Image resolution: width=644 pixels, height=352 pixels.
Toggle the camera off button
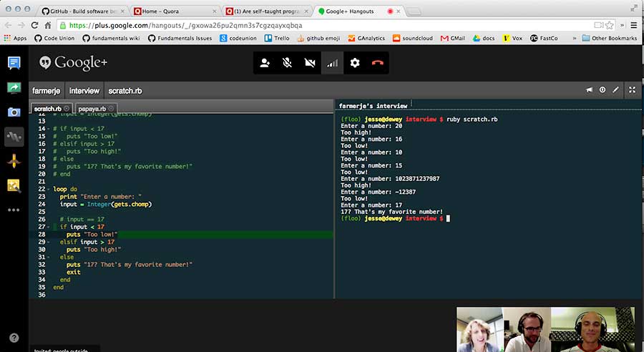(310, 63)
